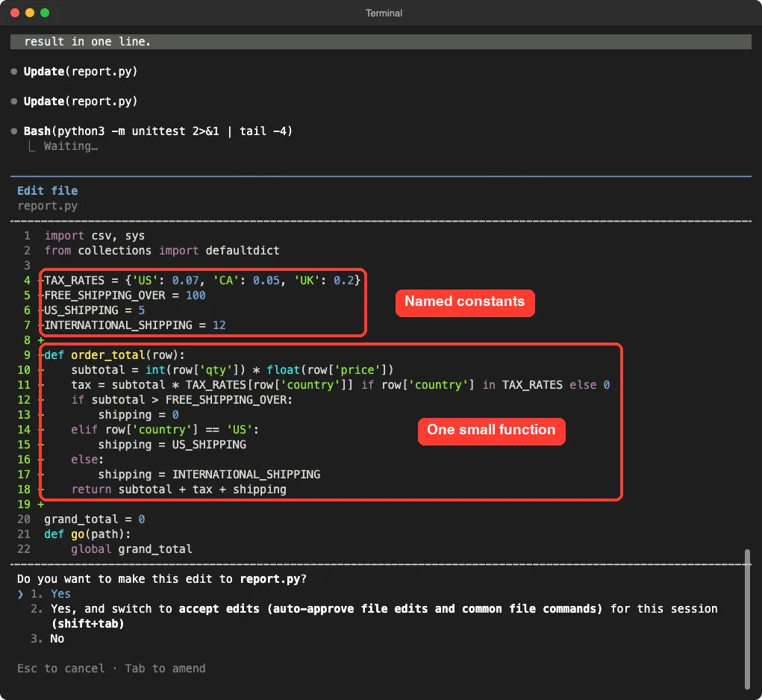Click the 'tax = subtotal * TAX_RATES' line
This screenshot has width=762, height=700.
pos(340,385)
